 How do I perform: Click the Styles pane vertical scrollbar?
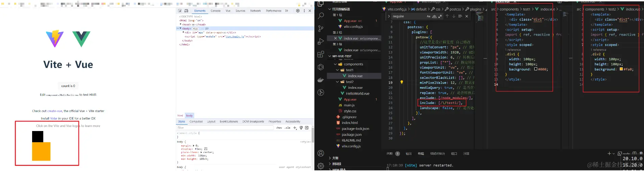click(x=313, y=135)
